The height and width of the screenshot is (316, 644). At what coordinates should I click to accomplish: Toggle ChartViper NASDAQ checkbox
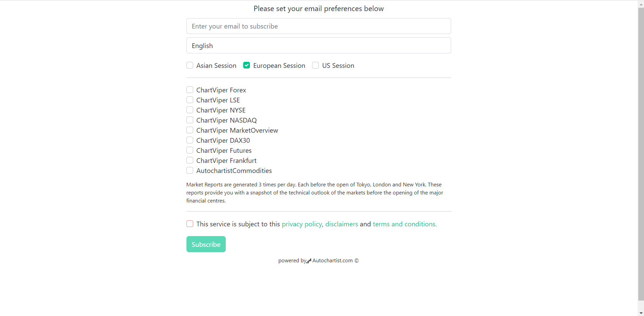[x=190, y=120]
